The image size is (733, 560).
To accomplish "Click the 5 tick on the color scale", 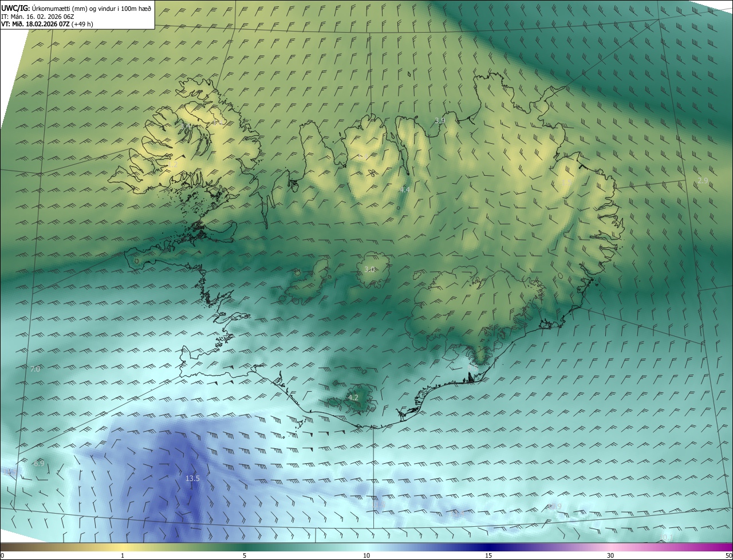I will click(245, 555).
